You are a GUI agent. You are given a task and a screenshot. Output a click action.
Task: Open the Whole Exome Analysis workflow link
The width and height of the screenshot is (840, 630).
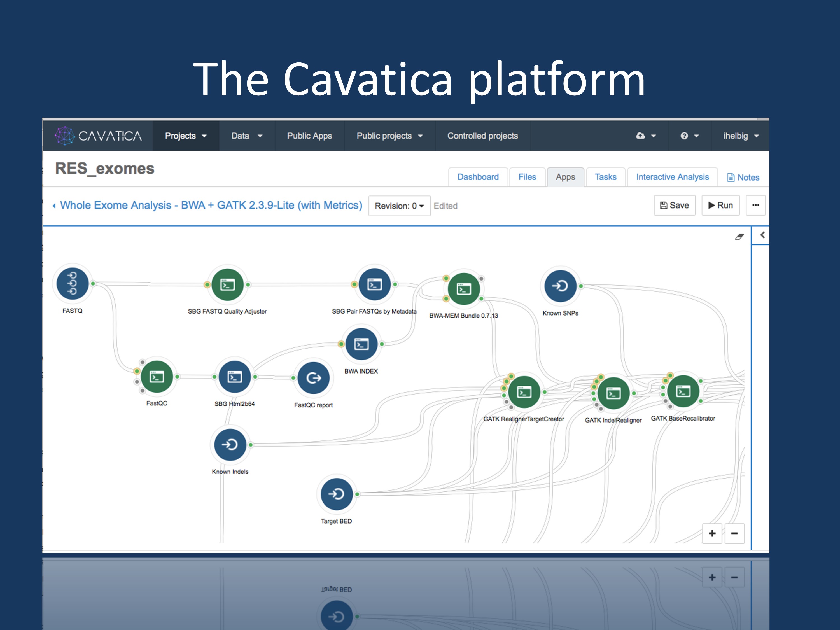tap(211, 205)
